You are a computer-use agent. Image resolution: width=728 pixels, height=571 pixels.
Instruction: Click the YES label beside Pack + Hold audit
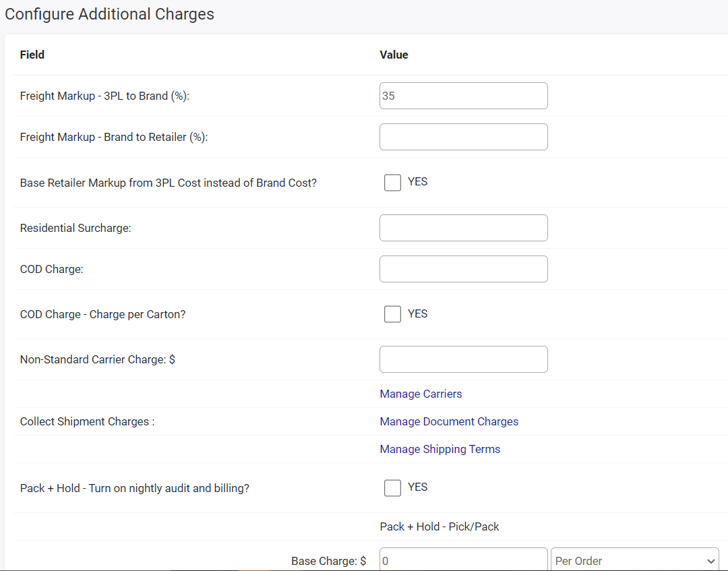pyautogui.click(x=417, y=487)
